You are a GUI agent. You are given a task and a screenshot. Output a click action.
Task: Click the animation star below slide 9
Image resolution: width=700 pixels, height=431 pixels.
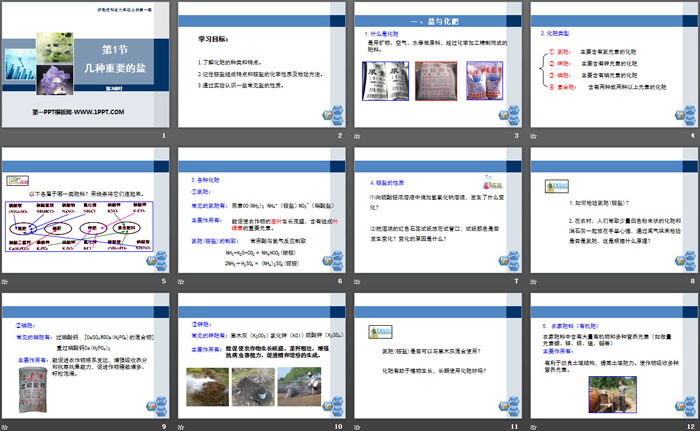(x=6, y=424)
